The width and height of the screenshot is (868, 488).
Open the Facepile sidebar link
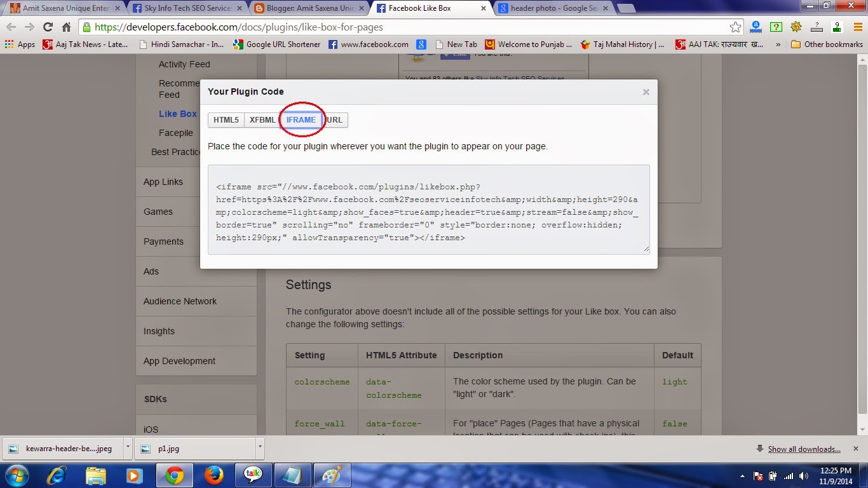pos(176,133)
